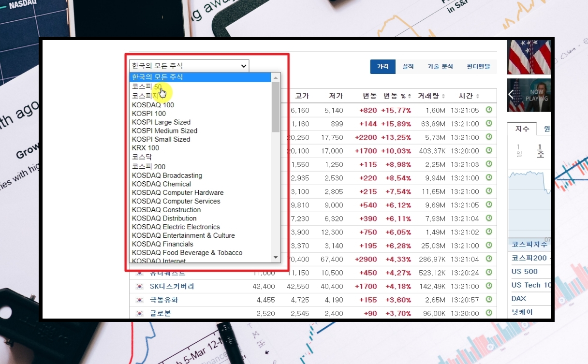
Task: Click the sort arrows on 시간 column
Action: tap(478, 96)
